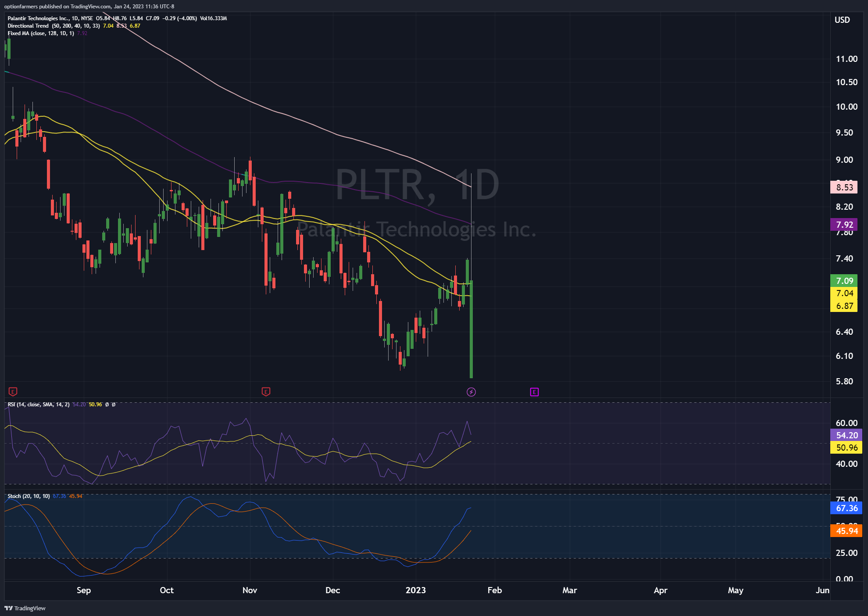
Task: Click the purple 54.20 RSI value label
Action: click(847, 435)
